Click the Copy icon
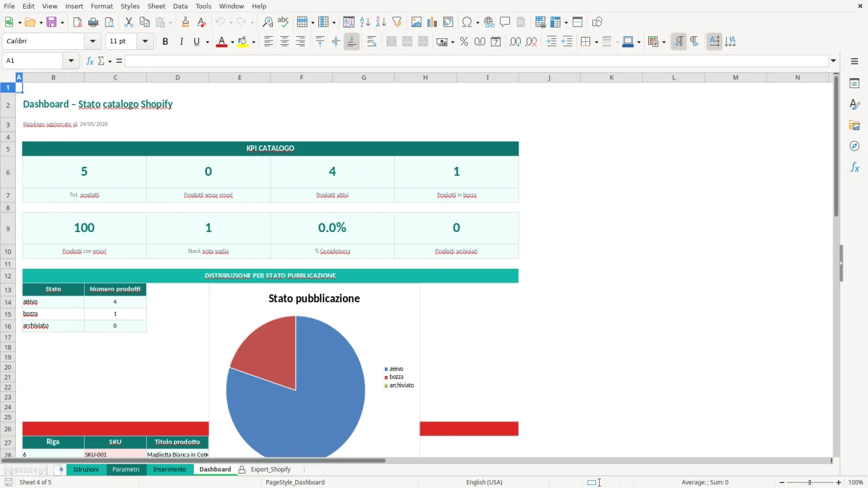868x488 pixels. 145,22
